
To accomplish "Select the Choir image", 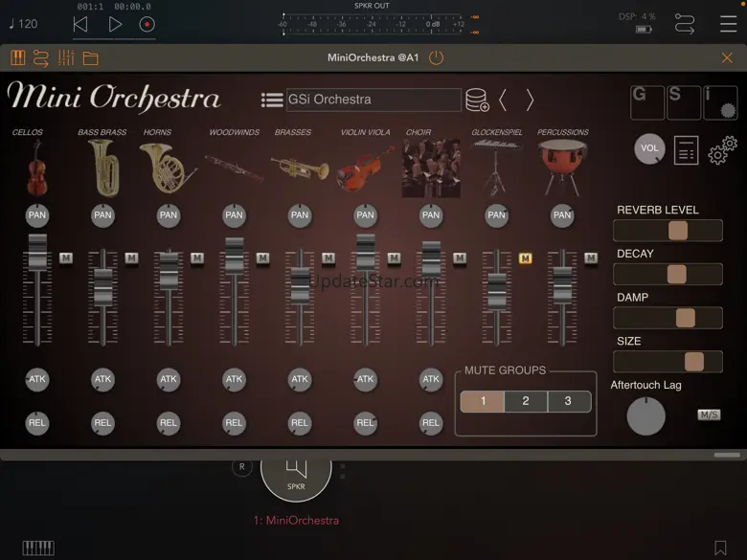I will (x=431, y=168).
